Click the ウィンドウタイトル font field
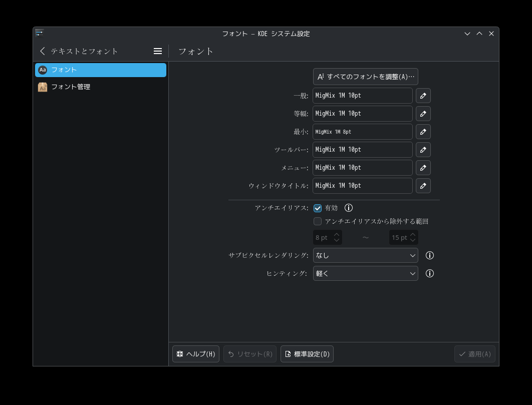 [x=362, y=186]
